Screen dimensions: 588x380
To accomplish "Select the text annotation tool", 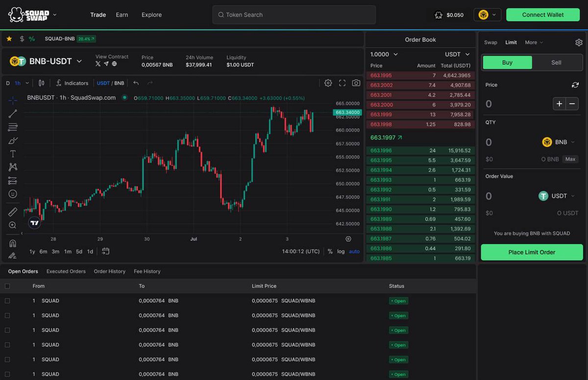I will click(x=13, y=154).
